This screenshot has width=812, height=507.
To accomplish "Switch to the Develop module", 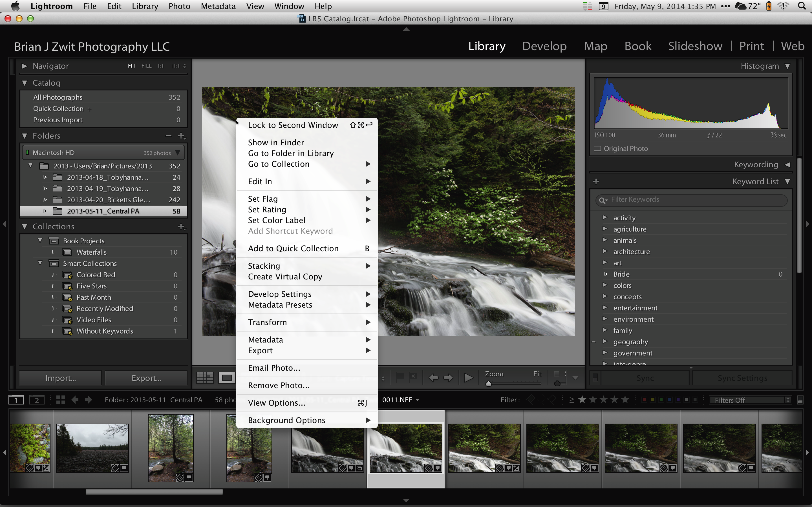I will point(544,46).
